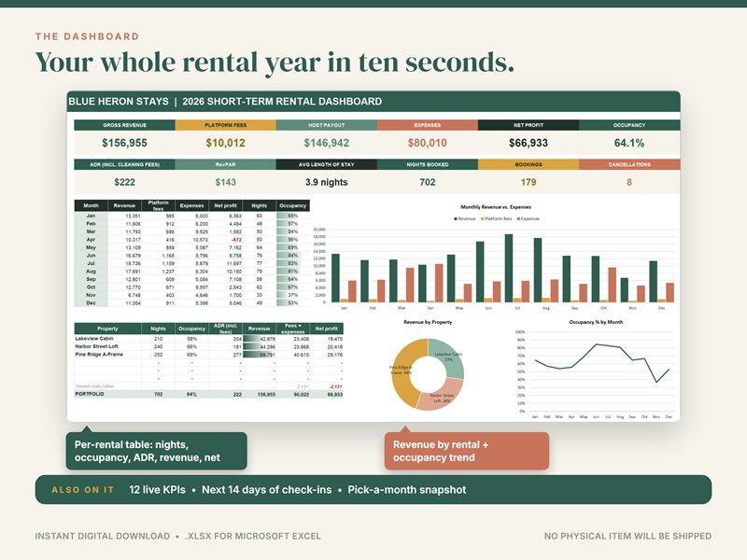Click the 'GROSS REVENUE' KPI header
747x560 pixels.
(124, 125)
